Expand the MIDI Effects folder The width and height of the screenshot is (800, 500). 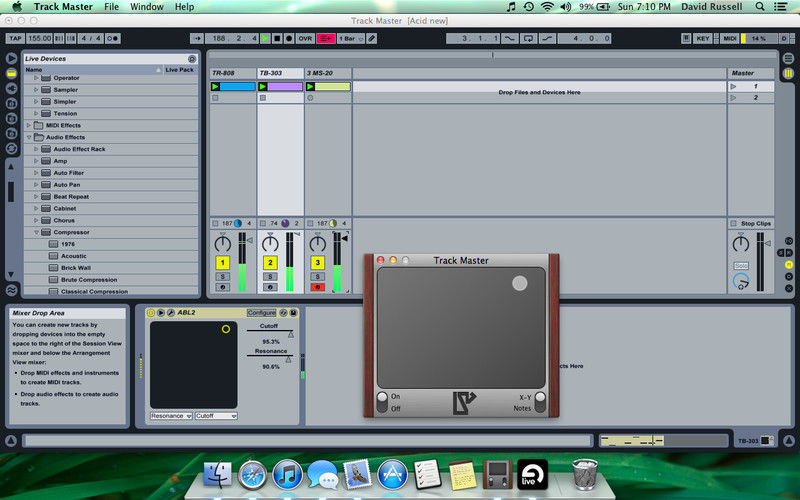[x=29, y=126]
